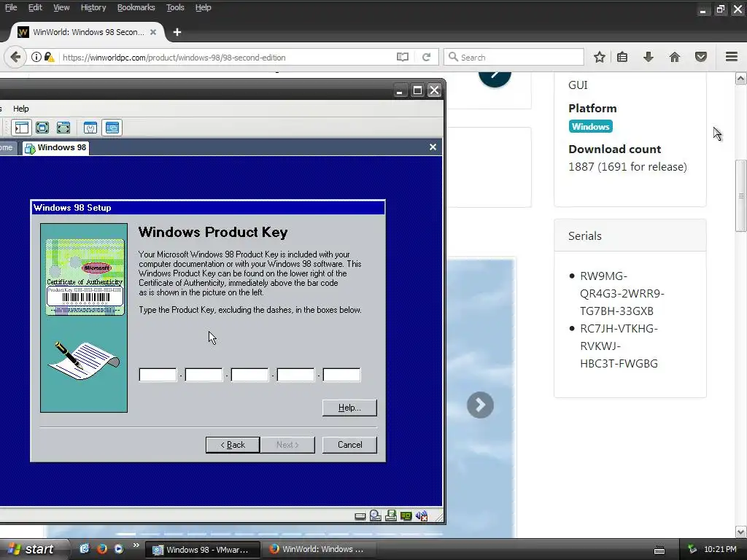
Task: Switch to Windows 98 - VMware taskbar button
Action: tap(202, 550)
